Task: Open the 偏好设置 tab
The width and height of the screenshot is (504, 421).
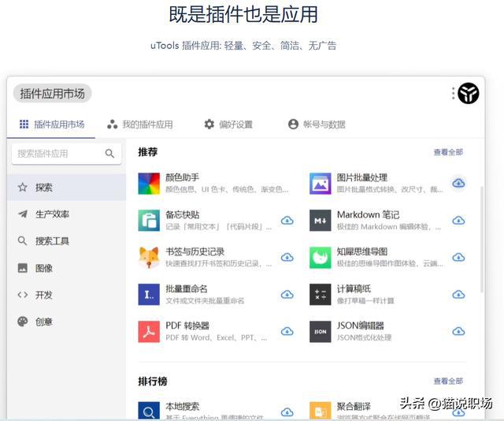Action: pyautogui.click(x=228, y=125)
